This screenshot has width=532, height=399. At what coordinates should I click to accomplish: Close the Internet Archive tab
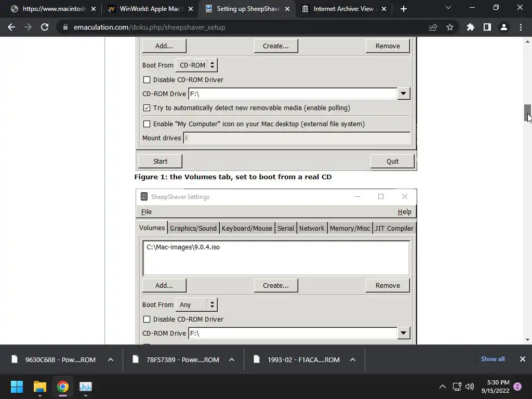384,9
